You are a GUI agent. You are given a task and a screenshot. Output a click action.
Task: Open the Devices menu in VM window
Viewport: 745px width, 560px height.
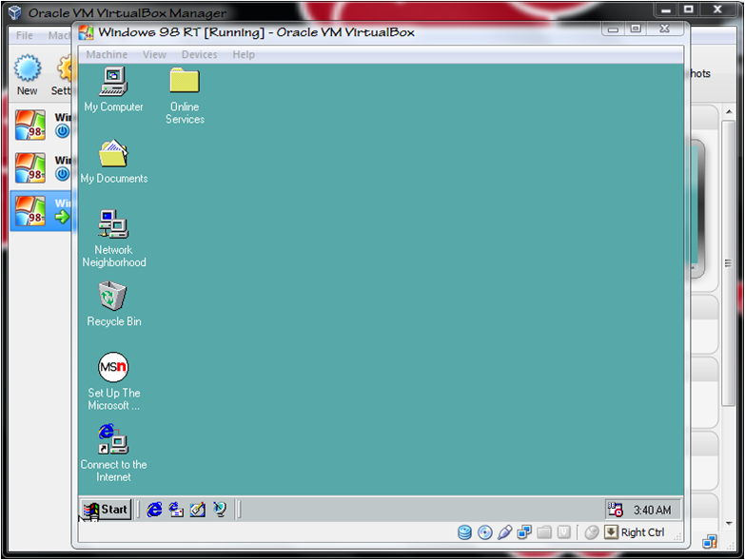click(x=199, y=54)
